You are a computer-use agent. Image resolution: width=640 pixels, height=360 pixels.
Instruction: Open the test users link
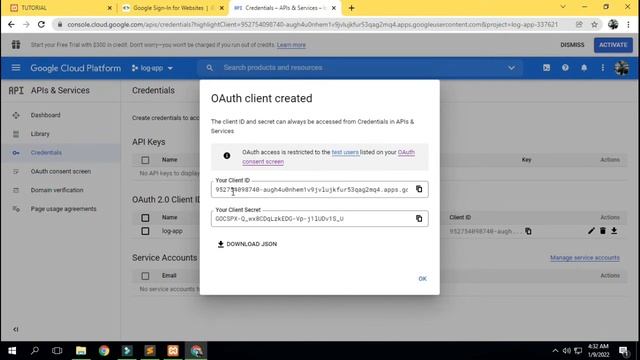click(345, 152)
